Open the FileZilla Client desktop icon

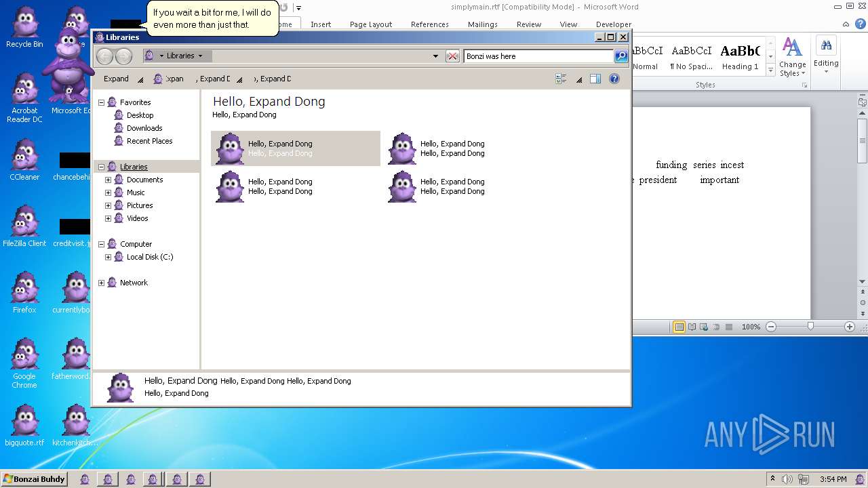(24, 227)
